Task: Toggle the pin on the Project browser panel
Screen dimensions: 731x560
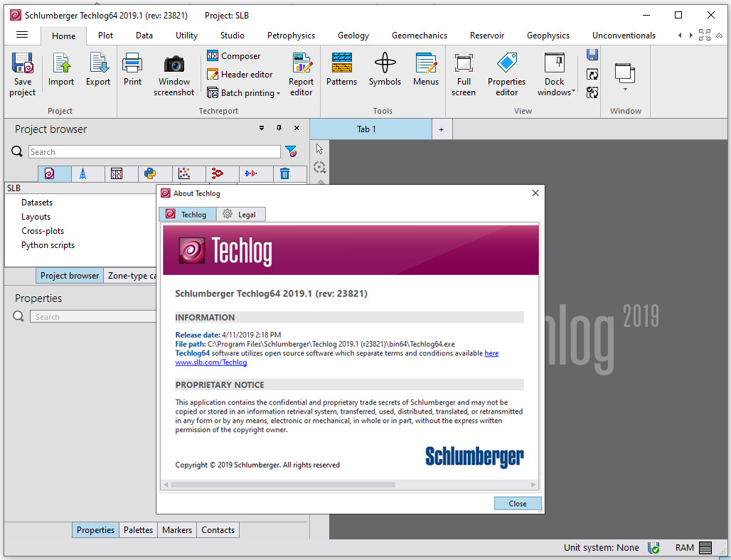Action: 279,129
